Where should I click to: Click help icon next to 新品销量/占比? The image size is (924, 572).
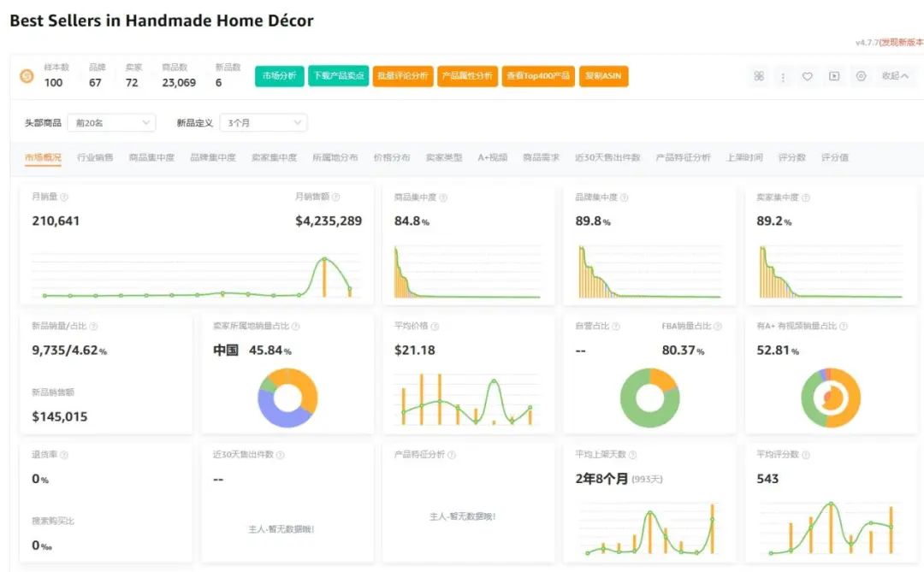94,327
